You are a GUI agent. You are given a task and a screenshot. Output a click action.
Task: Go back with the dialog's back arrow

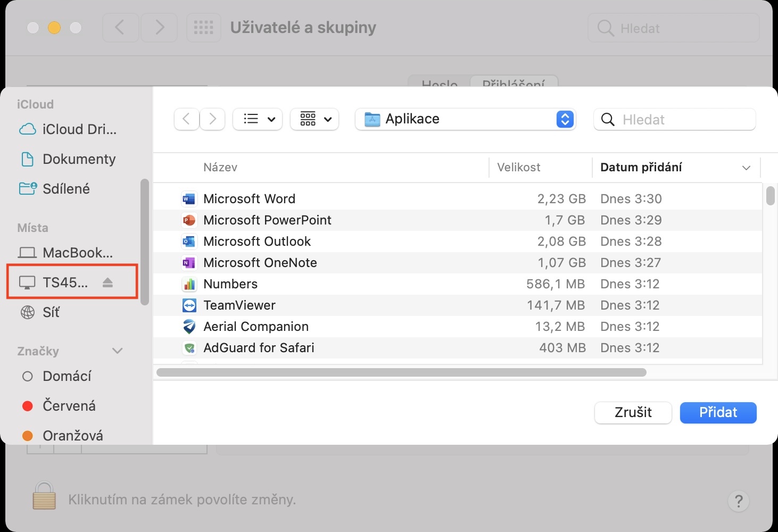(186, 119)
